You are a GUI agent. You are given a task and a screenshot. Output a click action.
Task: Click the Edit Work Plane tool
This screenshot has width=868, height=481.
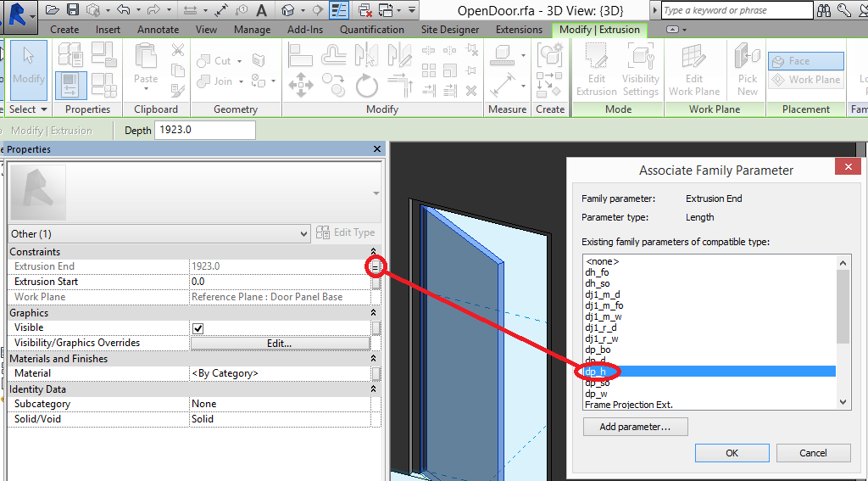(x=694, y=70)
